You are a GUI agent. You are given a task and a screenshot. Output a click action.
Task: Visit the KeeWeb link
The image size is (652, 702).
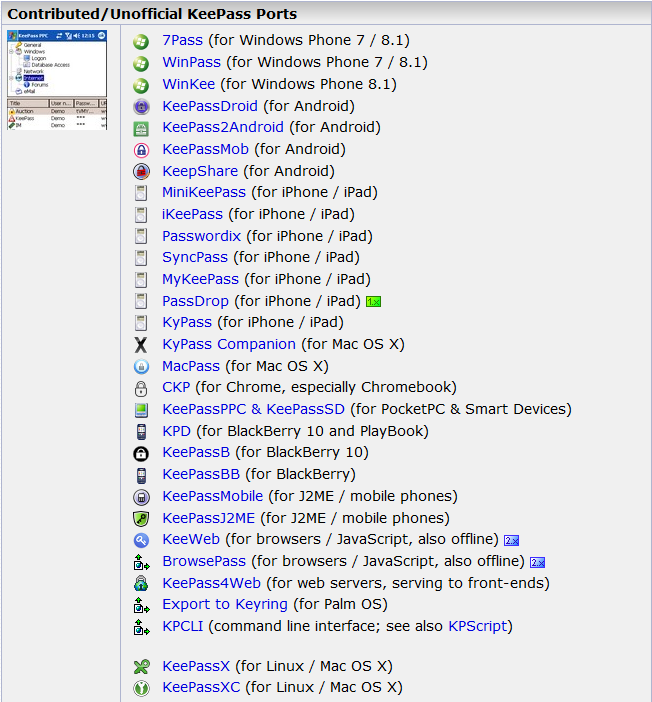tap(191, 539)
